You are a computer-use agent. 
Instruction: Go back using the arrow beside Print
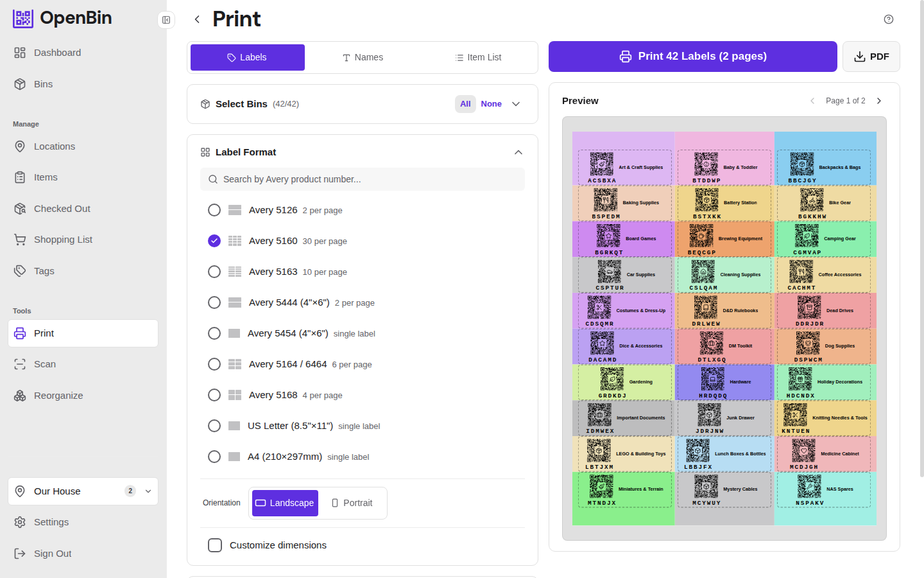pos(197,19)
